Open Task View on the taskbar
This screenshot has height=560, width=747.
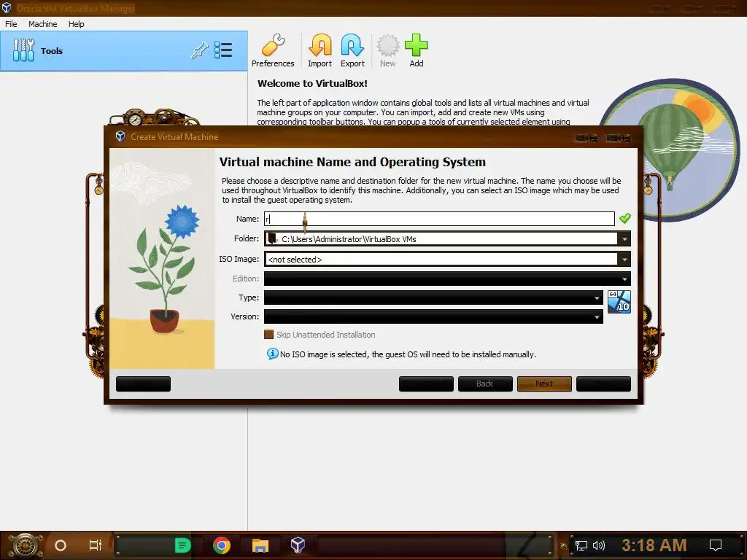click(96, 545)
